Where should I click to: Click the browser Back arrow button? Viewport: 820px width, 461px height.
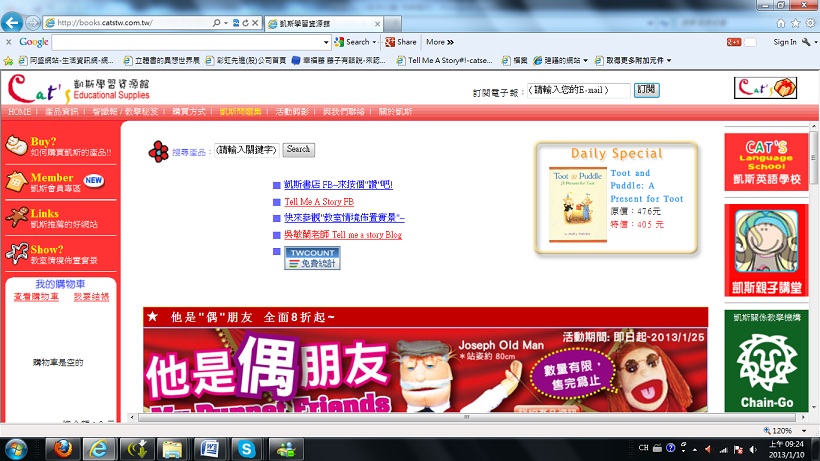tap(13, 22)
